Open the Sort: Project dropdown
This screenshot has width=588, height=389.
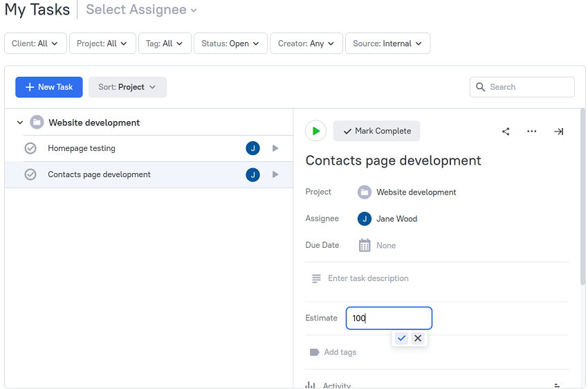pyautogui.click(x=127, y=87)
